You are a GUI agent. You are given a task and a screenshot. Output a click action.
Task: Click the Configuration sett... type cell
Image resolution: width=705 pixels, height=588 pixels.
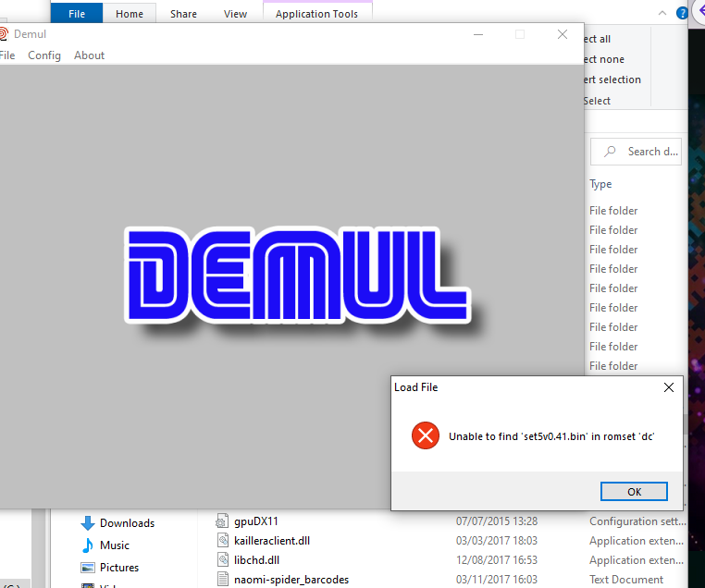coord(637,521)
